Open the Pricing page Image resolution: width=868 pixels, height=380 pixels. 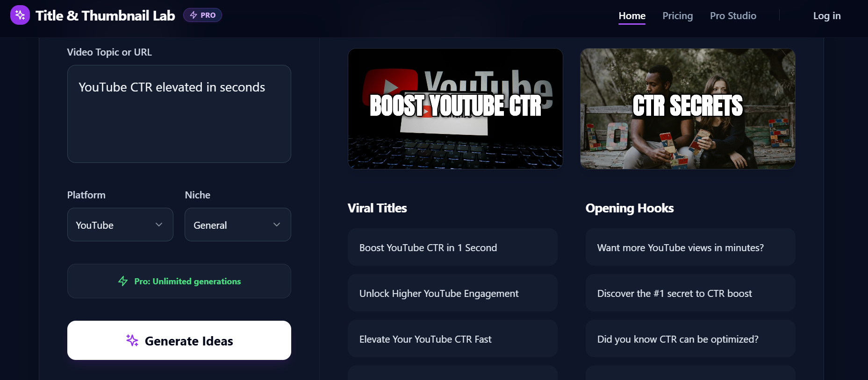(x=678, y=16)
